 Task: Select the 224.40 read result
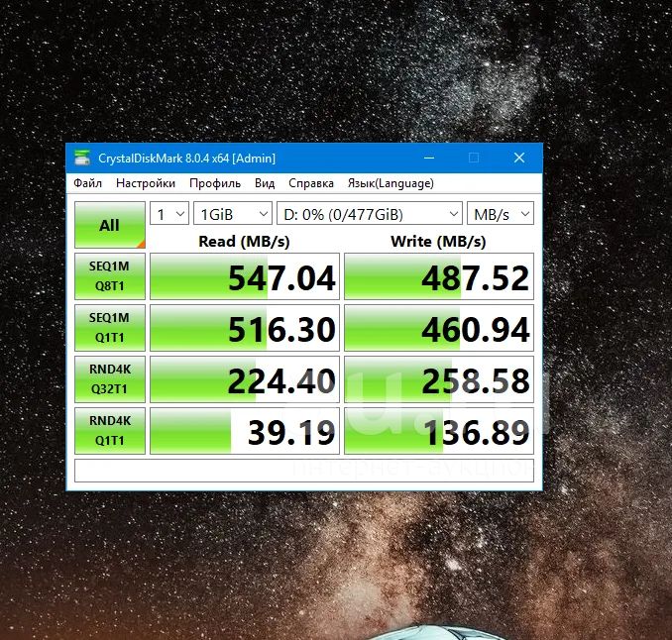(x=245, y=379)
